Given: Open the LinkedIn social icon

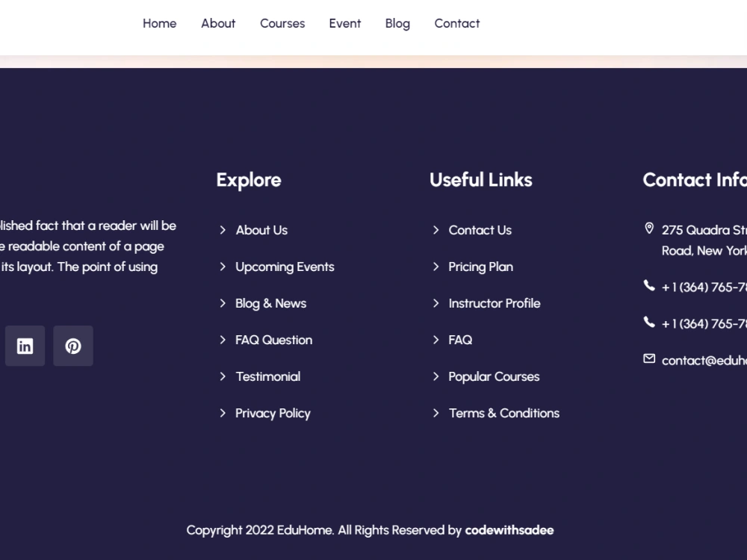Looking at the screenshot, I should [25, 346].
